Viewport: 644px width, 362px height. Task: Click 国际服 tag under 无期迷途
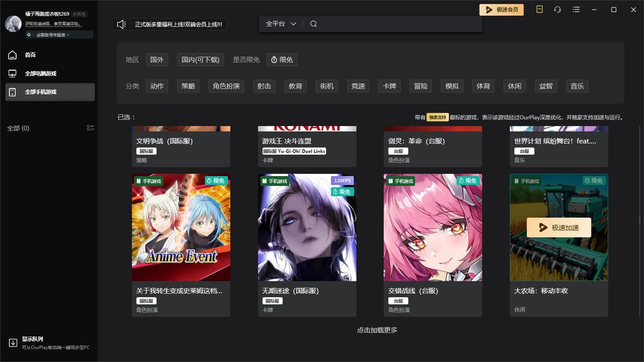coord(272,301)
